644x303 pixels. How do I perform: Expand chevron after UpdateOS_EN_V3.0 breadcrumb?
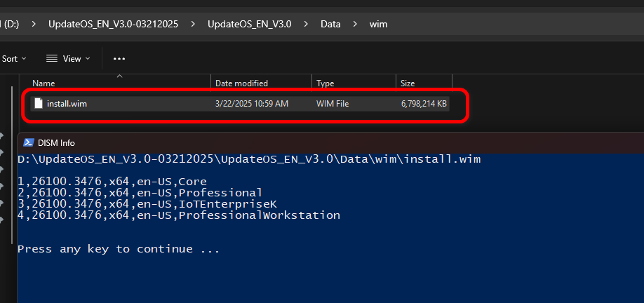306,25
